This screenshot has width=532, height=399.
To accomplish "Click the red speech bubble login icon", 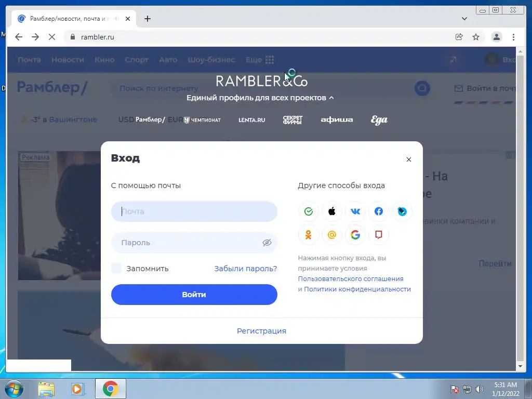I will pyautogui.click(x=379, y=235).
